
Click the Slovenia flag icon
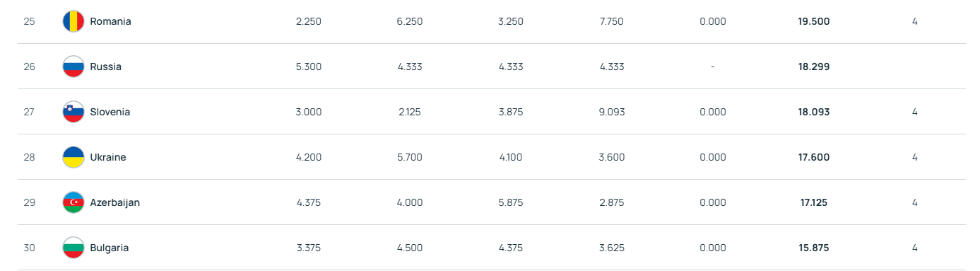coord(73,112)
